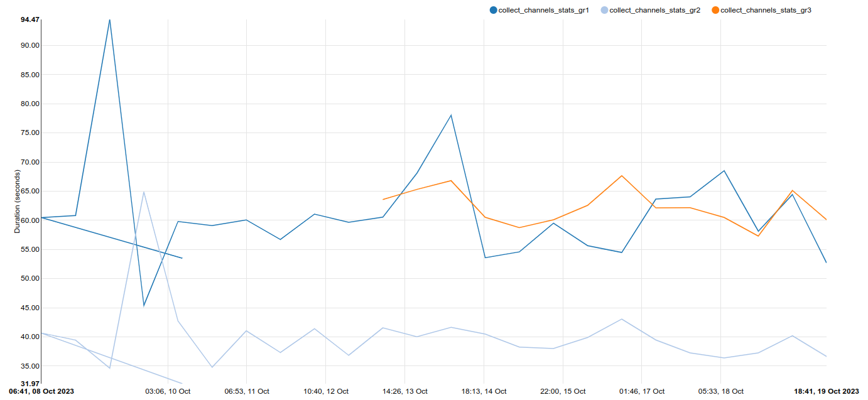This screenshot has width=868, height=400.
Task: Click the 22:00, 15 Oct axis tick label
Action: coord(563,391)
